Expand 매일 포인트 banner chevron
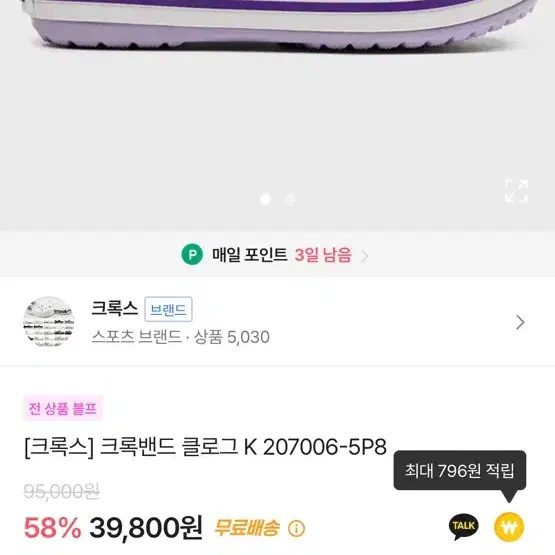 click(x=365, y=256)
